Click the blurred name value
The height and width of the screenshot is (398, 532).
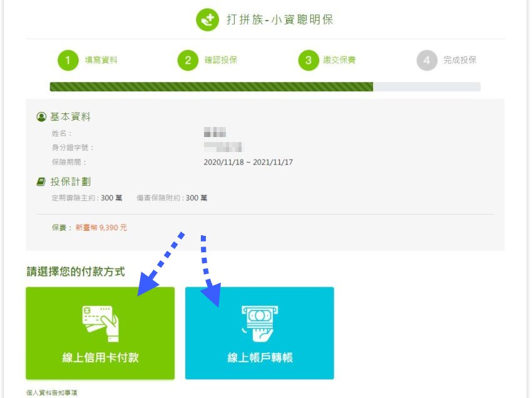215,132
